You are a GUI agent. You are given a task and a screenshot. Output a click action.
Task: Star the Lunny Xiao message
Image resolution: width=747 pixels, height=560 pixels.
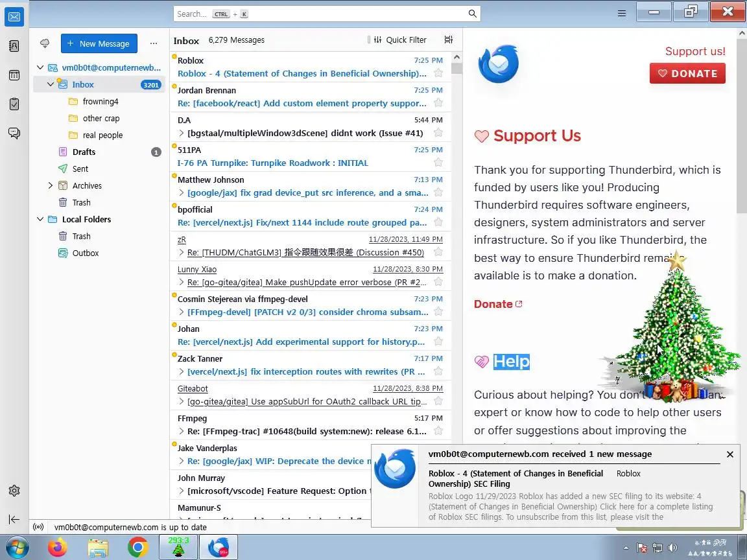(438, 282)
